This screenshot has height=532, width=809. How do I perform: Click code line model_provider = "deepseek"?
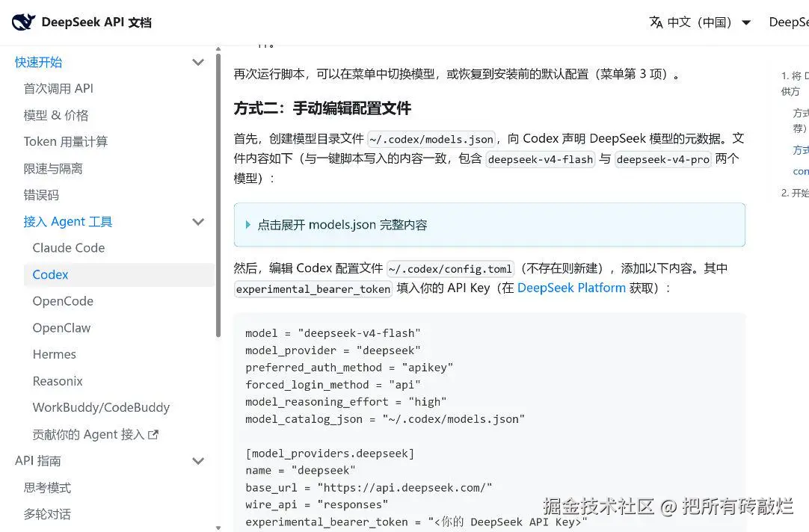333,350
